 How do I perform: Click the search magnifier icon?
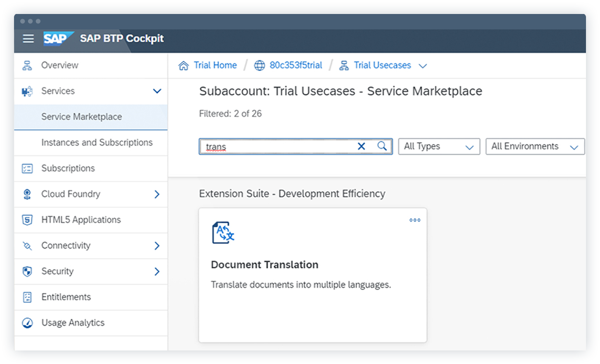(382, 146)
